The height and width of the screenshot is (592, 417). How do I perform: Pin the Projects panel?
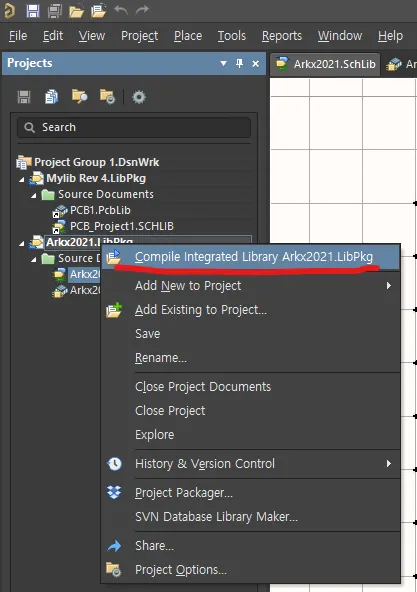click(x=239, y=63)
